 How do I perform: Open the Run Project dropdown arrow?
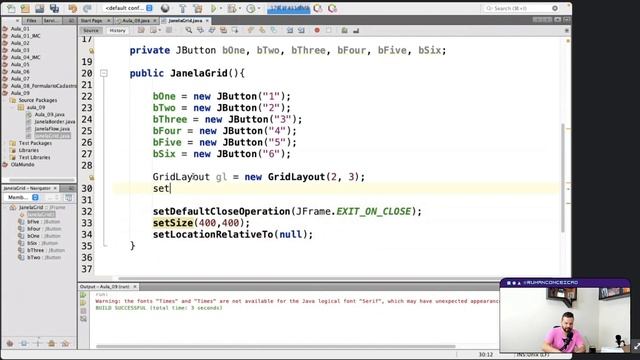221,9
